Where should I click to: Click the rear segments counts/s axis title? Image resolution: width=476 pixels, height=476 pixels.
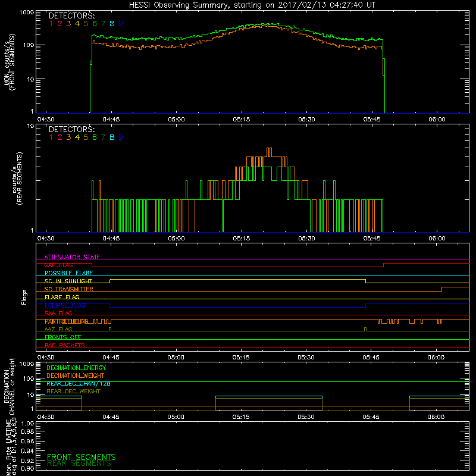click(x=17, y=178)
